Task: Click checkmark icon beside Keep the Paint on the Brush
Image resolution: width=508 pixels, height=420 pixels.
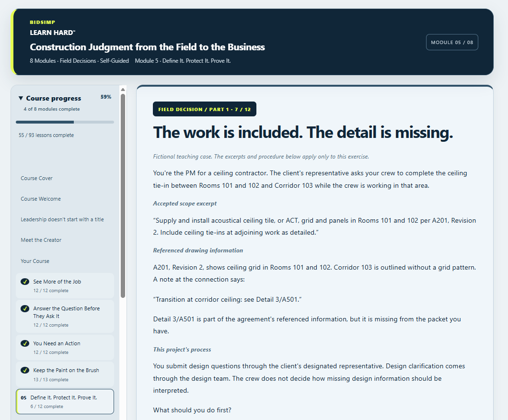Action: 25,370
